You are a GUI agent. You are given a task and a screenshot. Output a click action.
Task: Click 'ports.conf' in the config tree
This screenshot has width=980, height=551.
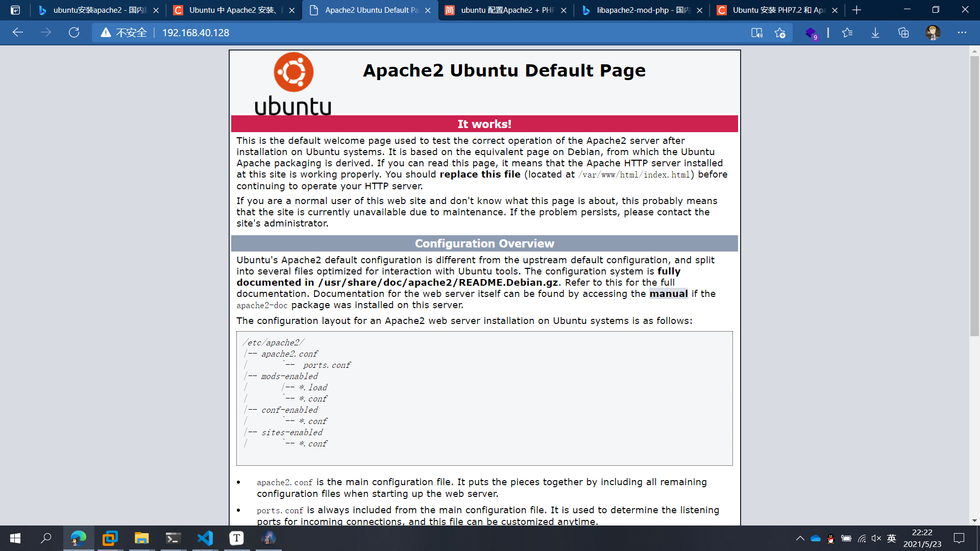(x=327, y=365)
